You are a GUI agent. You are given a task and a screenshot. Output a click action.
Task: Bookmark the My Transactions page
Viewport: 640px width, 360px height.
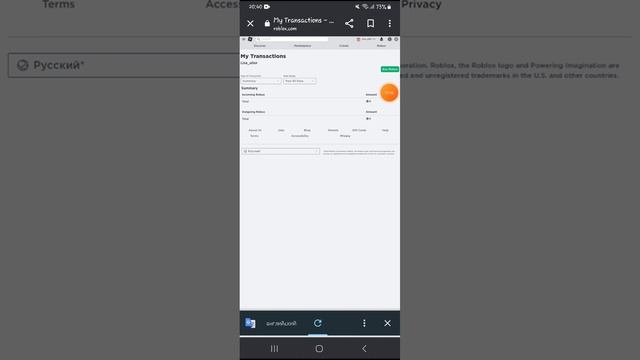coord(370,24)
